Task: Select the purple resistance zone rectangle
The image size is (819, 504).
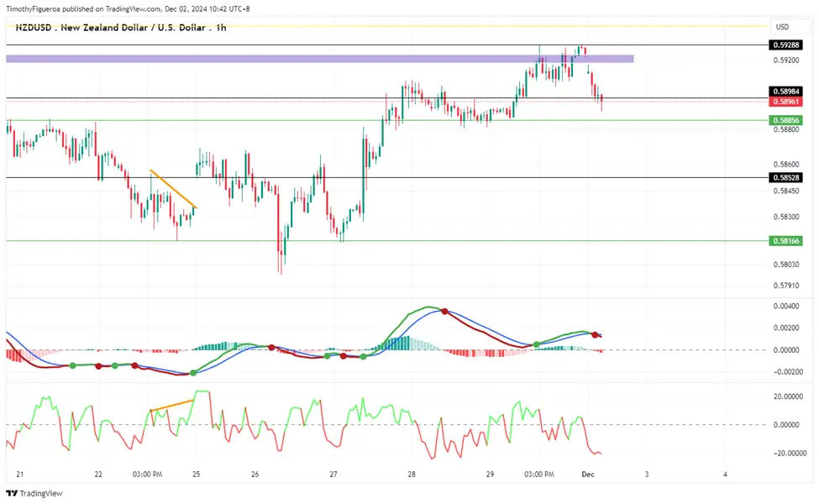Action: coord(320,59)
